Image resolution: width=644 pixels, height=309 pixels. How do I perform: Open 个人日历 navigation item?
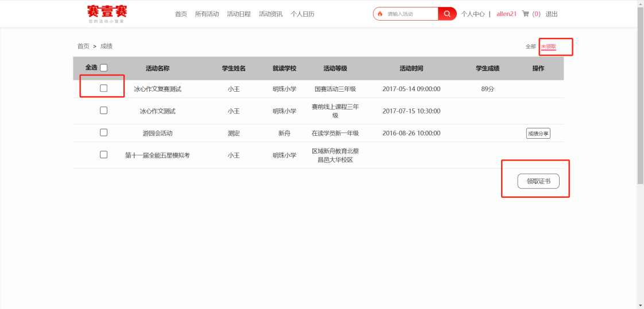[302, 14]
